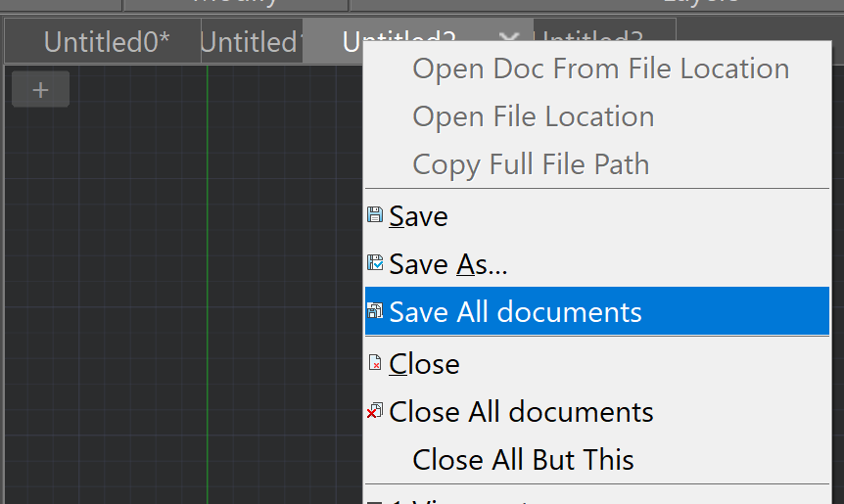Close the Untitled2 tab via its X
Image resolution: width=844 pixels, height=504 pixels.
pos(509,37)
